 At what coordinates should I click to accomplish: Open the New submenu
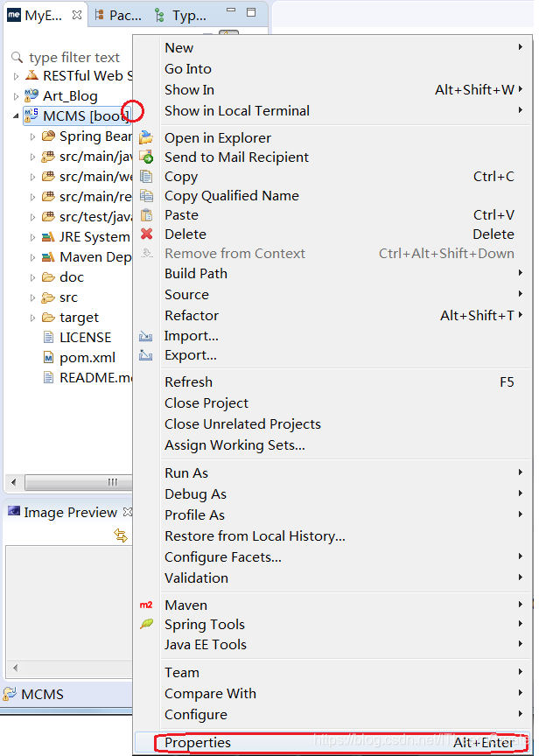pos(332,48)
